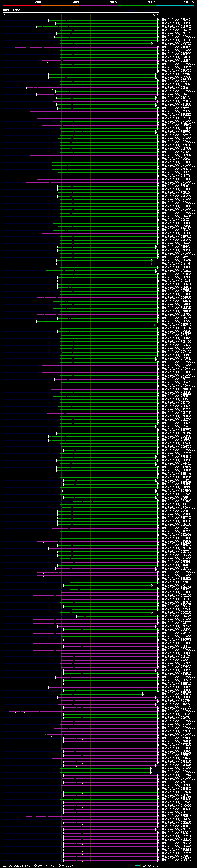The width and height of the screenshot is (197, 868).
Task: Click the red 20% legend color
Action: pyautogui.click(x=22, y=6)
